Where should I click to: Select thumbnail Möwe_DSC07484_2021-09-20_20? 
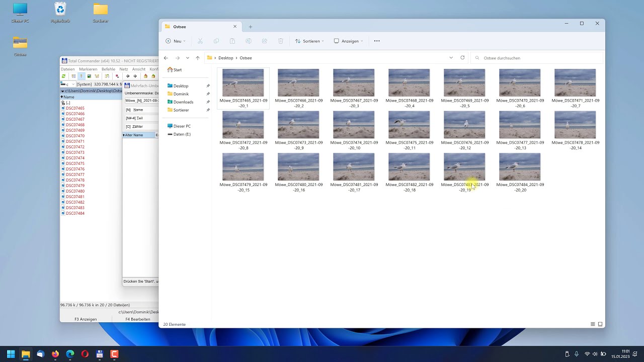pyautogui.click(x=520, y=172)
